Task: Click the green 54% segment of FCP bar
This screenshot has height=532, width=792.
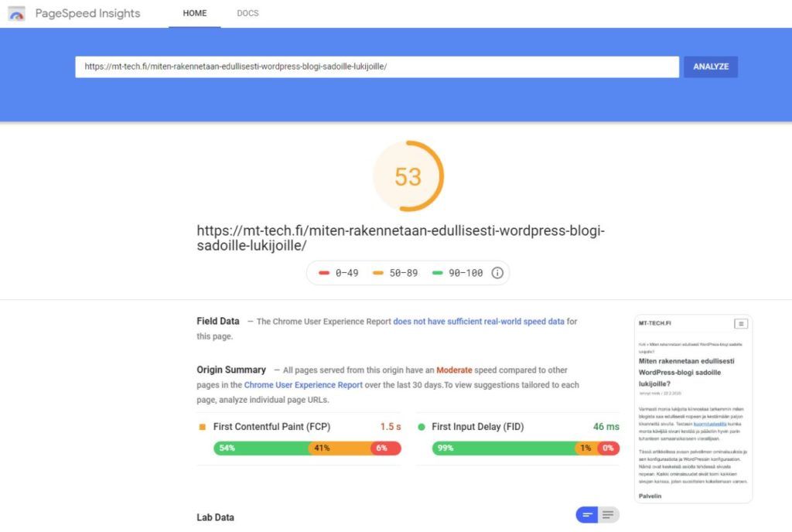Action: click(260, 448)
